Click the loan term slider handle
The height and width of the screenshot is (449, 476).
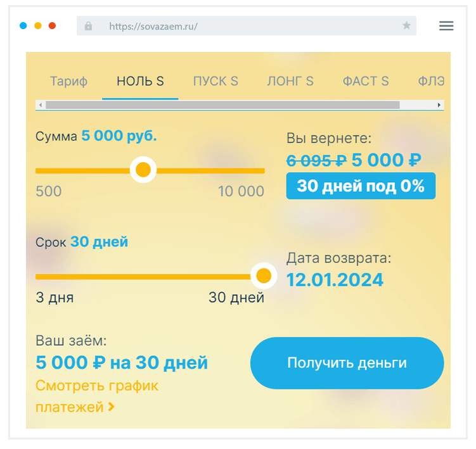[x=263, y=276]
